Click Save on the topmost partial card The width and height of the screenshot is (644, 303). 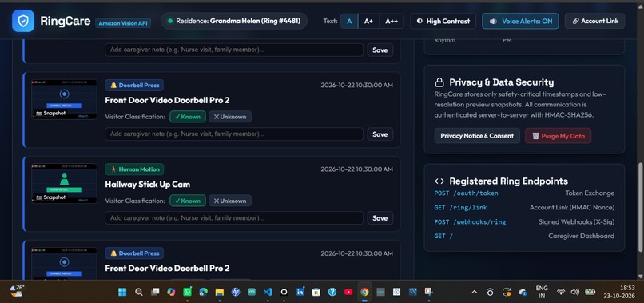[380, 50]
